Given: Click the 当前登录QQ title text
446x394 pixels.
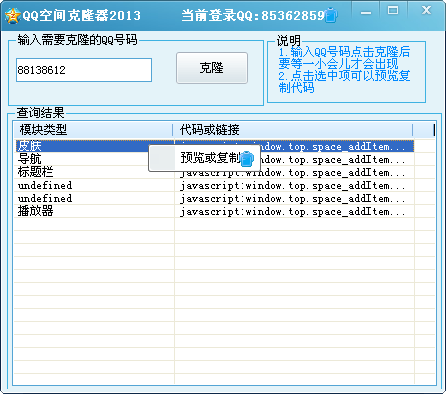Looking at the screenshot, I should point(253,16).
